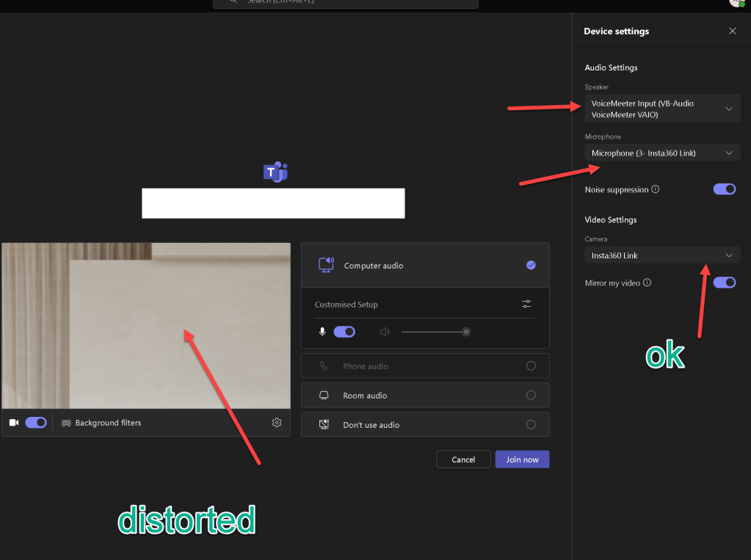Screen dimensions: 751x560
Task: Select Room audio radio button
Action: point(531,395)
